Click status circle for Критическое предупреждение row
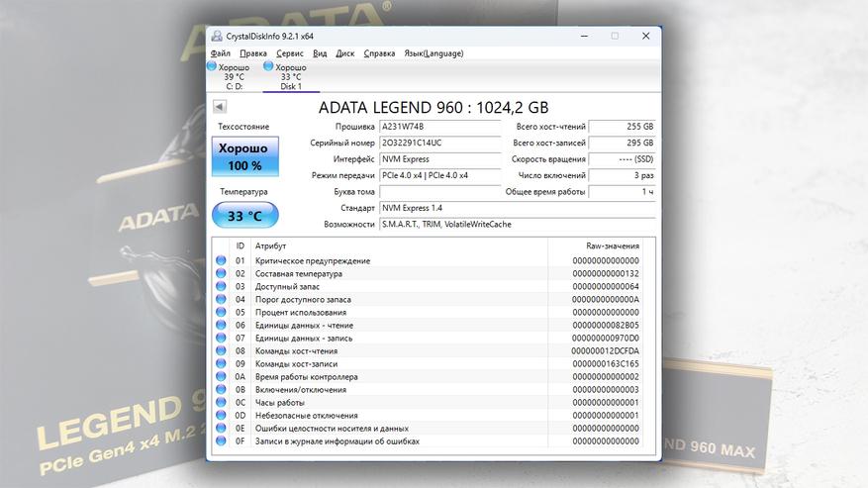Screen dimensions: 868x488 point(221,260)
